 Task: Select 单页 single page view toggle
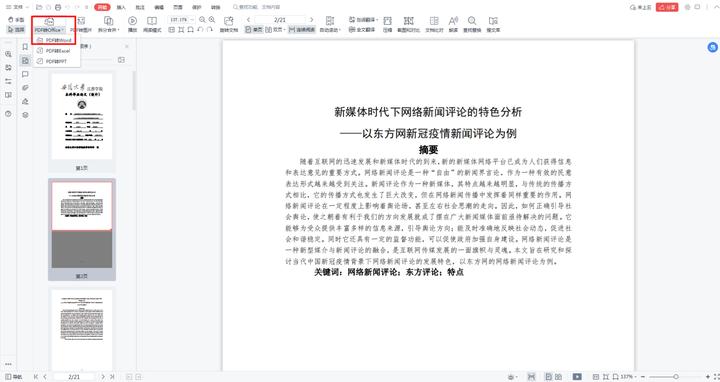tap(253, 29)
